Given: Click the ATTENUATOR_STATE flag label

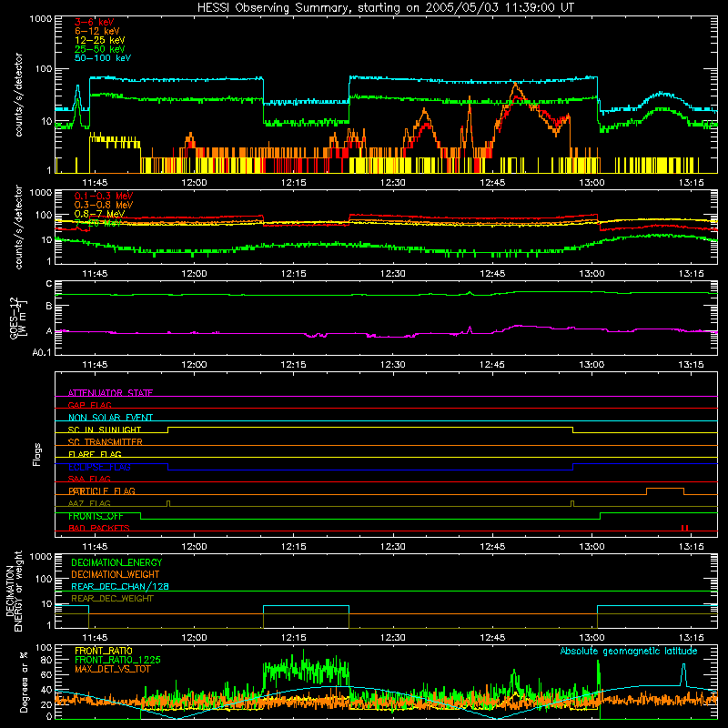Looking at the screenshot, I should pos(110,393).
